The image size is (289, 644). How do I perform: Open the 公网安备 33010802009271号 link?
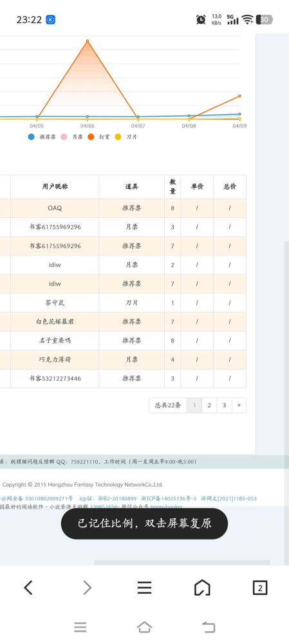[x=36, y=498]
